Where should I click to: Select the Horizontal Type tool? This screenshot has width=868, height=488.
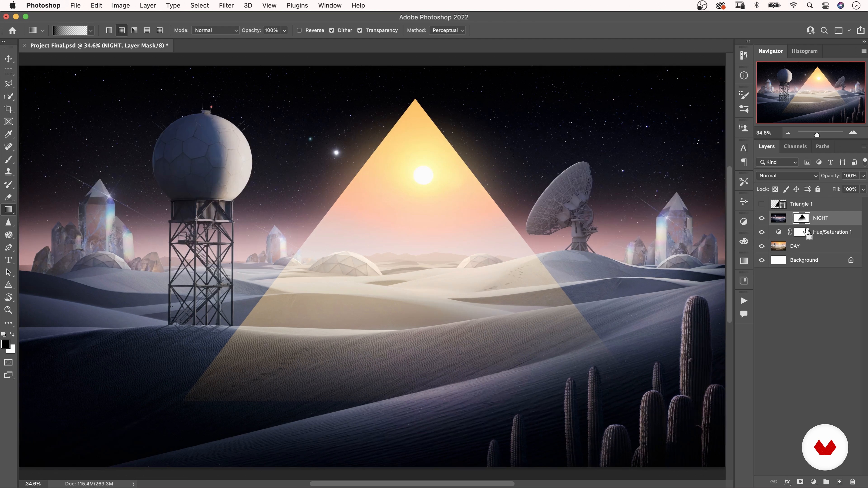[8, 260]
